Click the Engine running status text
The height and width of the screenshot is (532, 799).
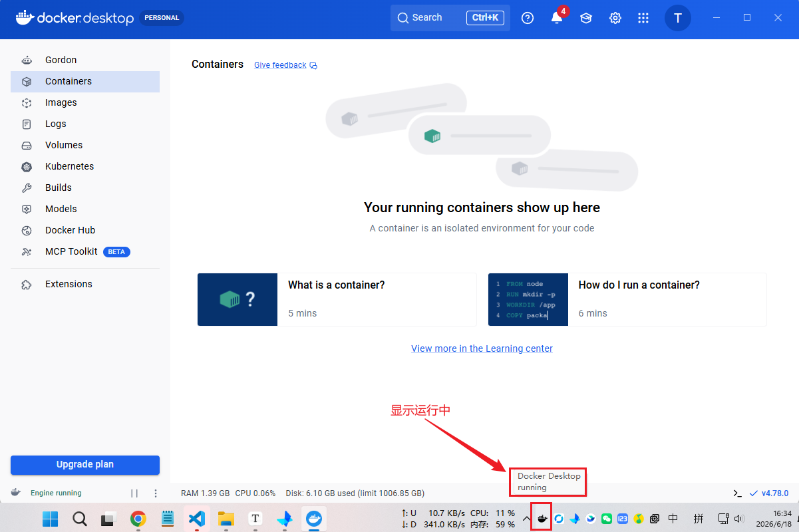click(56, 493)
